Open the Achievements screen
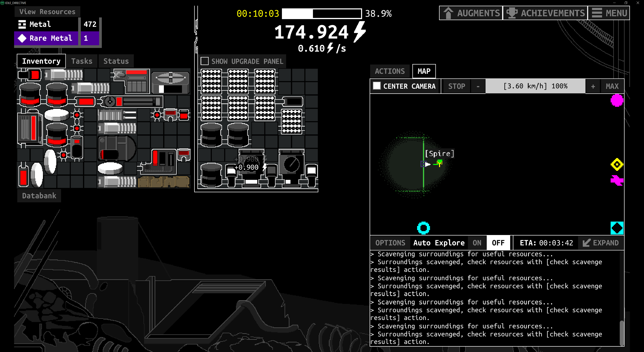The image size is (644, 352). 545,13
